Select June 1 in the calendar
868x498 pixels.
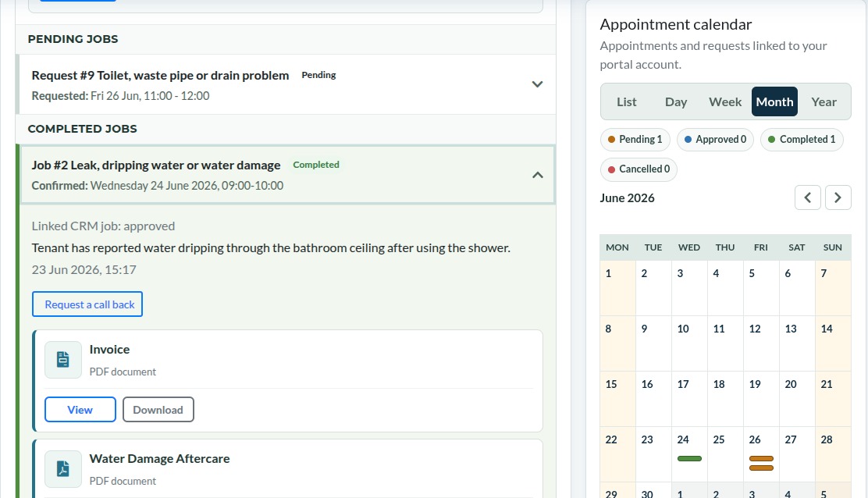pyautogui.click(x=617, y=288)
